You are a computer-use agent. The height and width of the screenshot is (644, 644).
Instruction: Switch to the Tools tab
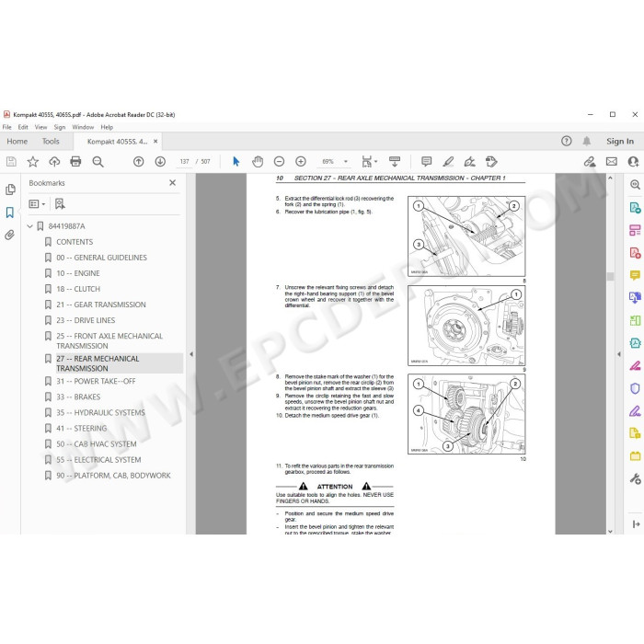point(51,142)
